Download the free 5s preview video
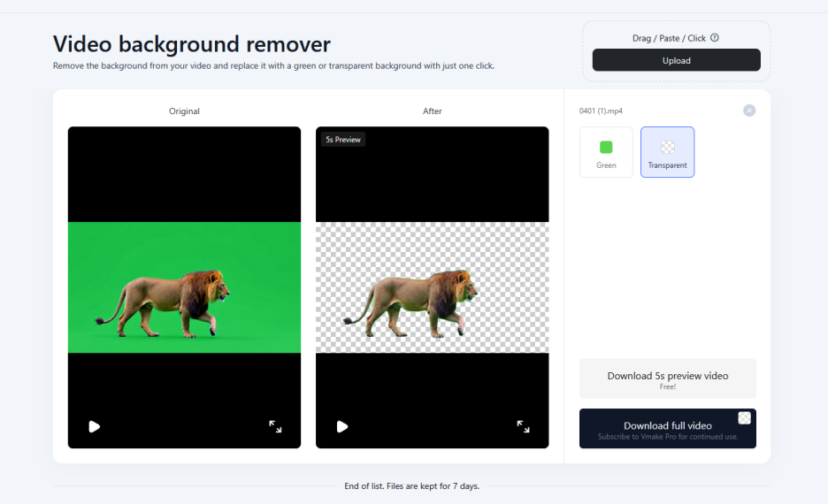Screen dimensions: 828x504 tap(667, 378)
